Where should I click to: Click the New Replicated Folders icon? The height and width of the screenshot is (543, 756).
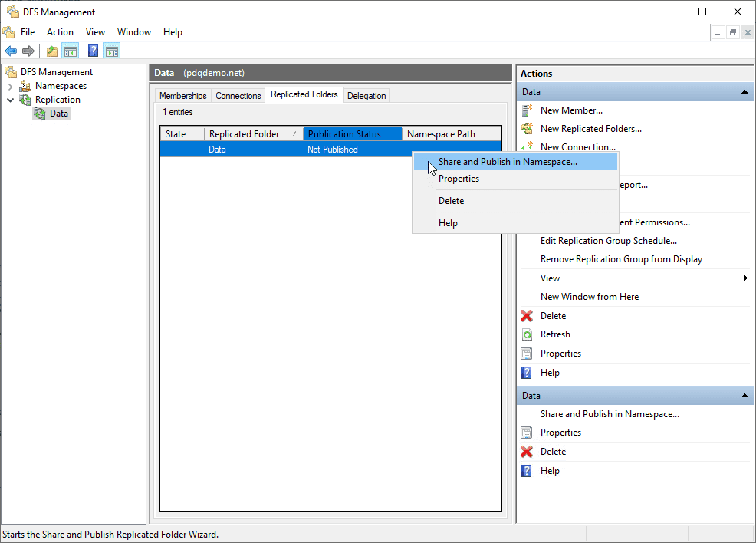pos(527,129)
